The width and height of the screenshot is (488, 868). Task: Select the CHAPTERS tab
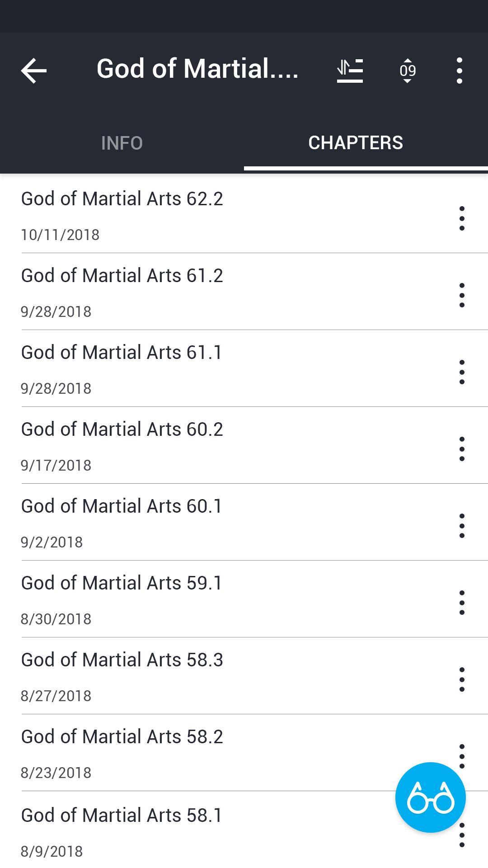coord(356,143)
